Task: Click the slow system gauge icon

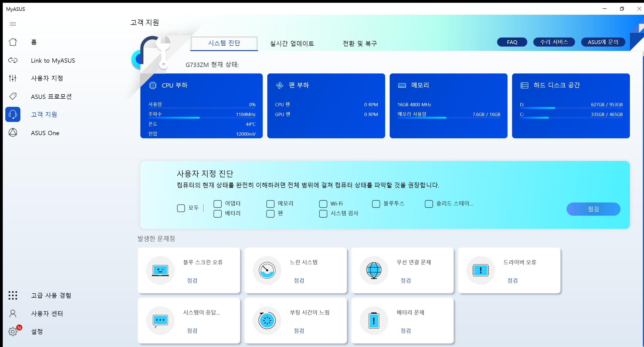Action: (267, 271)
